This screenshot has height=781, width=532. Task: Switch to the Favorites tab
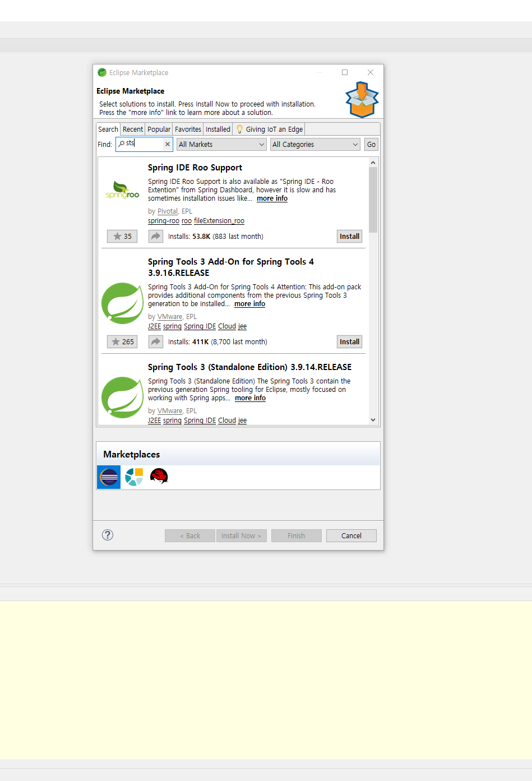(188, 130)
